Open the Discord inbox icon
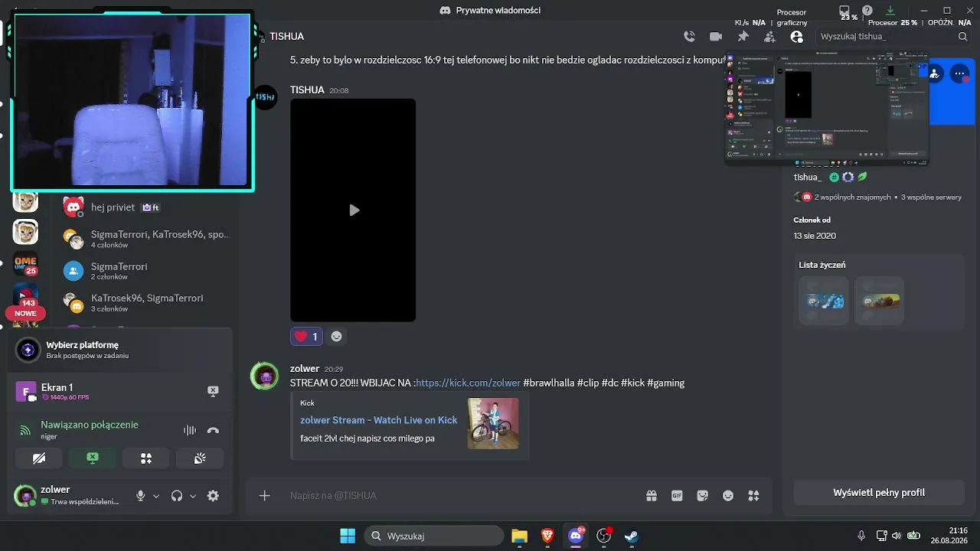The width and height of the screenshot is (980, 551). [x=845, y=11]
